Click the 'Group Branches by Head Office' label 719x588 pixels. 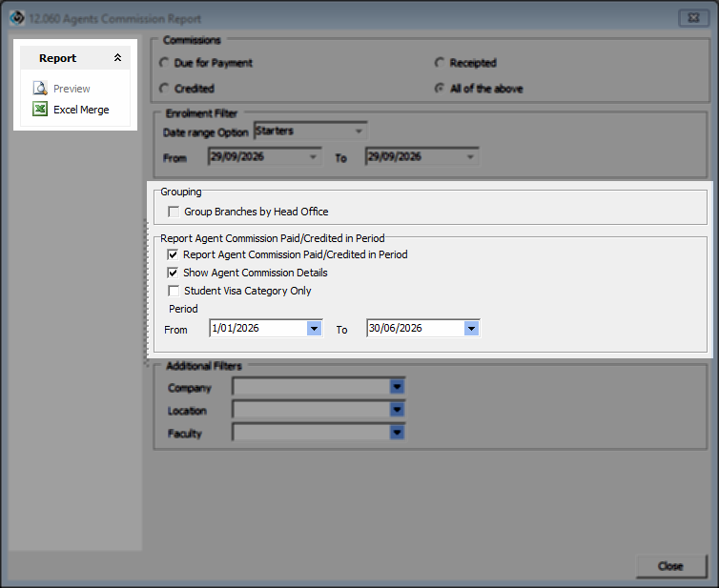pyautogui.click(x=257, y=212)
